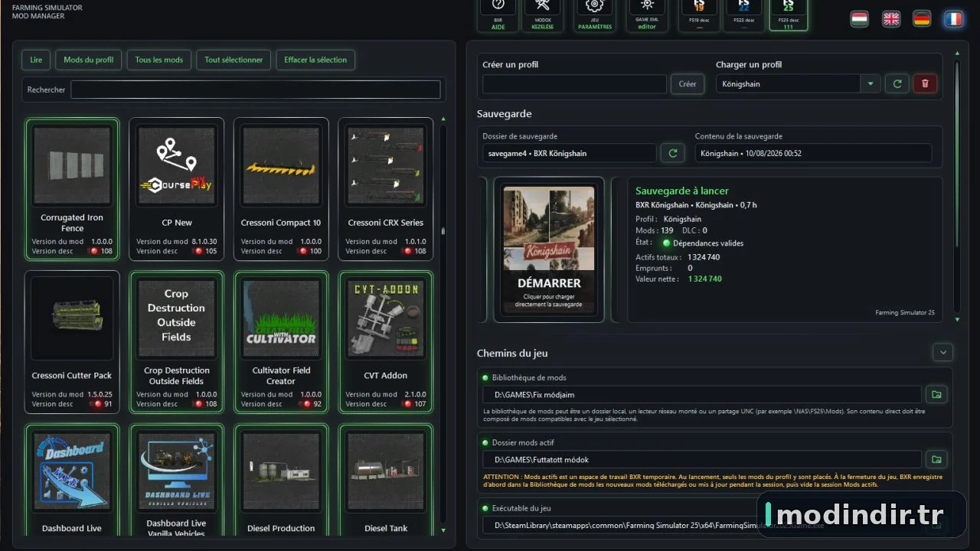Click the Dépendances valides status text

point(707,243)
